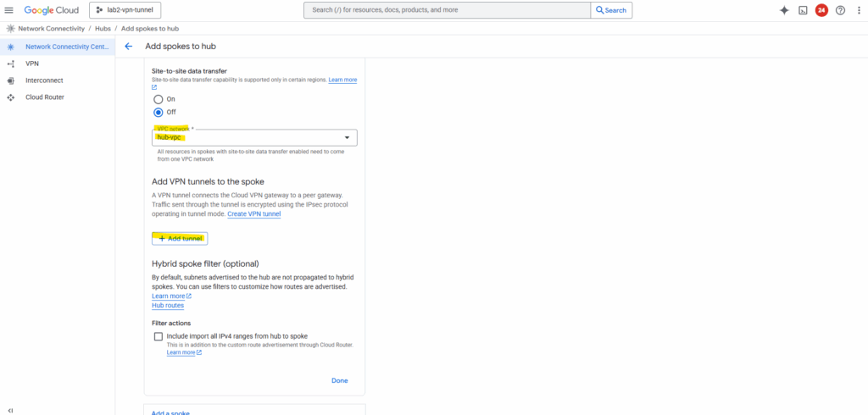This screenshot has width=868, height=415.
Task: Open the notifications badge showing 24
Action: click(x=821, y=10)
